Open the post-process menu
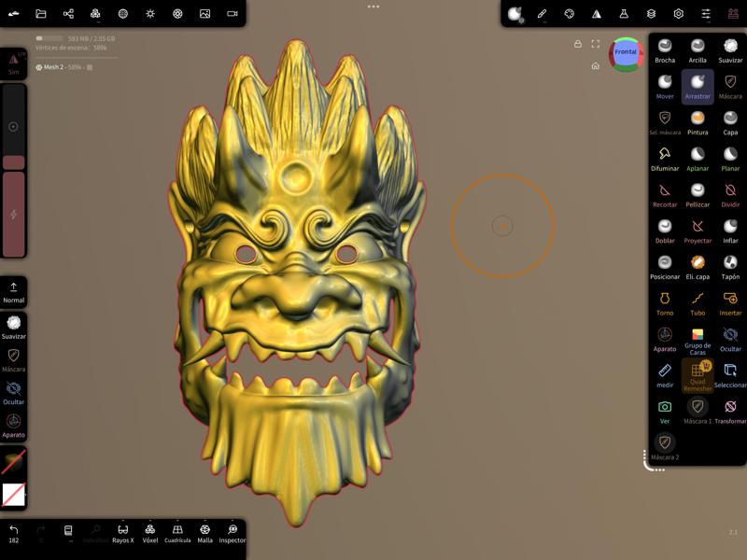 [177, 13]
